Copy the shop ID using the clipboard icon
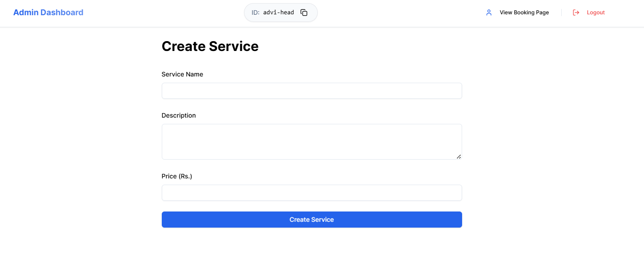The height and width of the screenshot is (258, 644). coord(304,13)
